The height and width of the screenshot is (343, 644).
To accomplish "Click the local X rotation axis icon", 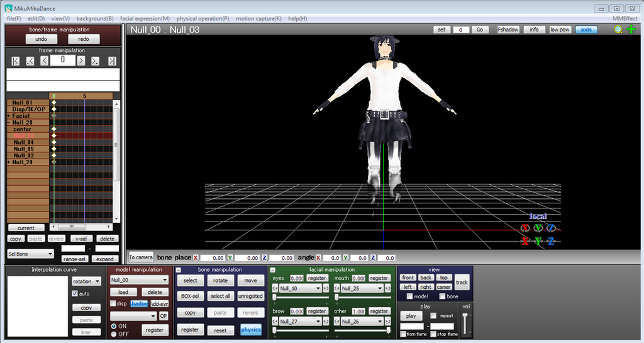I will [x=525, y=228].
